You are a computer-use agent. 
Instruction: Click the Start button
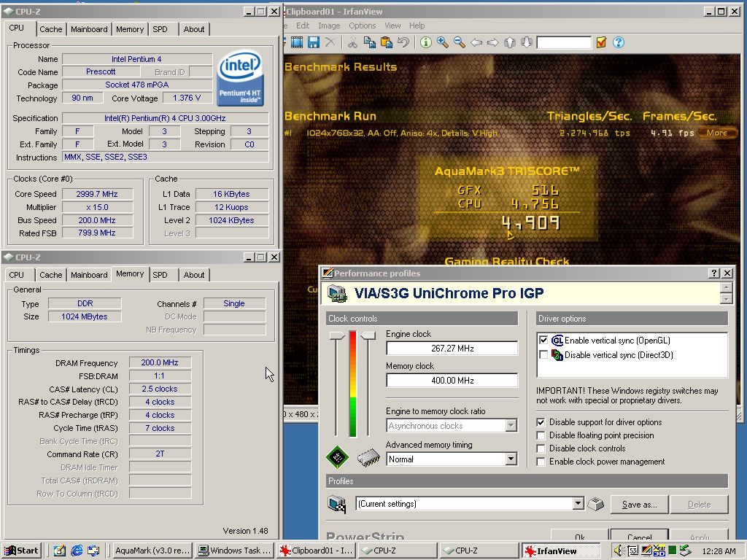[21, 551]
